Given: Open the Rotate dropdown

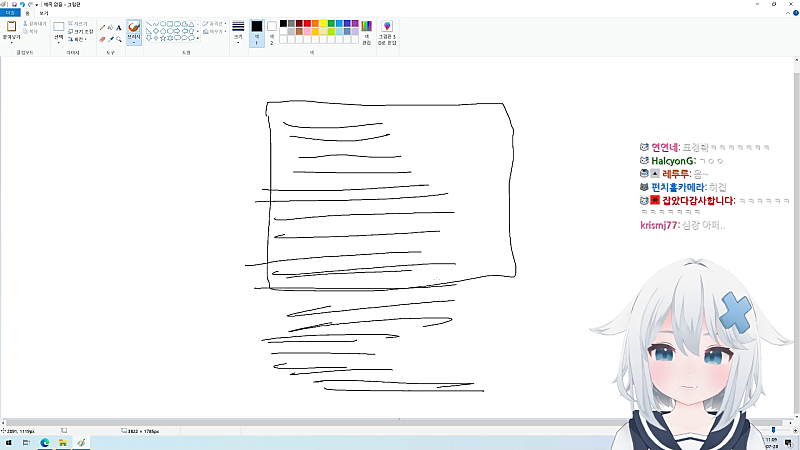Looking at the screenshot, I should pos(78,39).
